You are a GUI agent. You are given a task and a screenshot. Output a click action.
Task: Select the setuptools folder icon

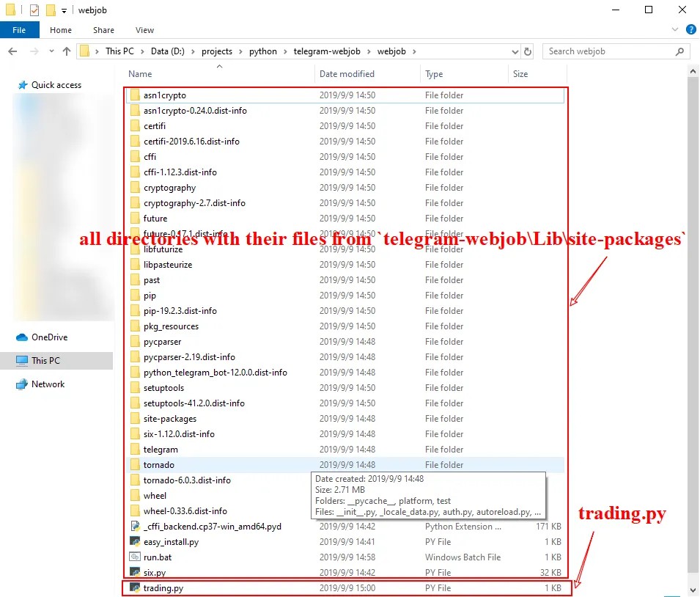coord(135,388)
